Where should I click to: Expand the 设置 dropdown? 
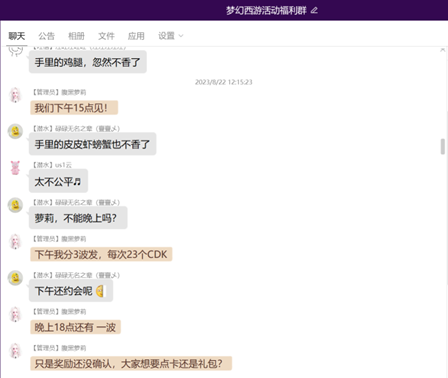click(171, 36)
